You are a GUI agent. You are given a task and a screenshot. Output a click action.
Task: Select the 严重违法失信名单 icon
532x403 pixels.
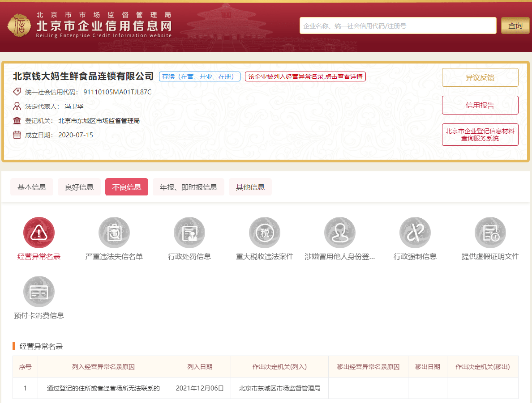point(114,232)
